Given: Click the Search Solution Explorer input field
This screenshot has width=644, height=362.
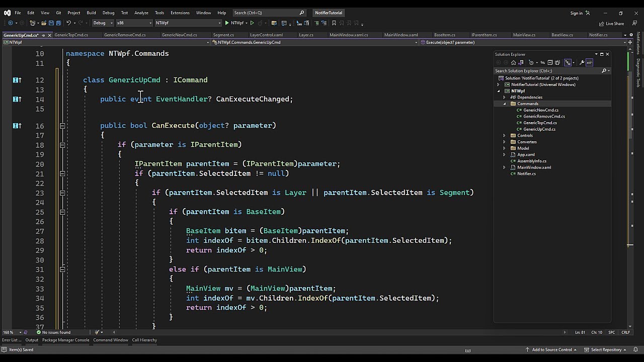Looking at the screenshot, I should [547, 71].
